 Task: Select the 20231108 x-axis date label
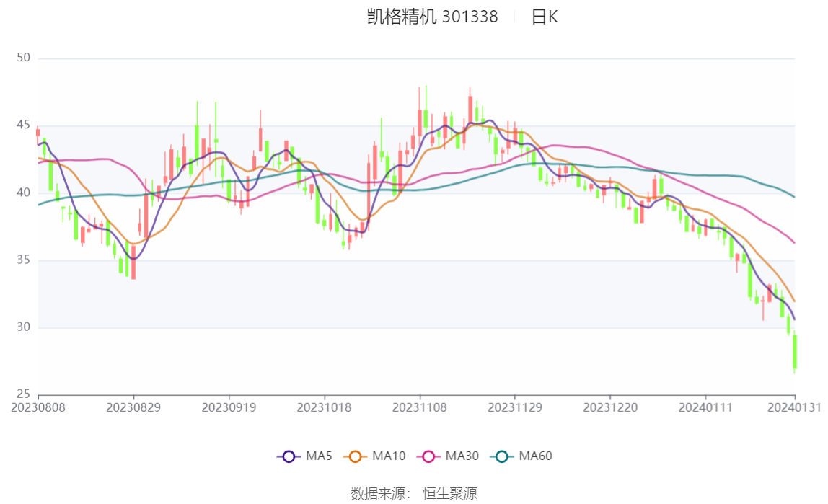[420, 407]
